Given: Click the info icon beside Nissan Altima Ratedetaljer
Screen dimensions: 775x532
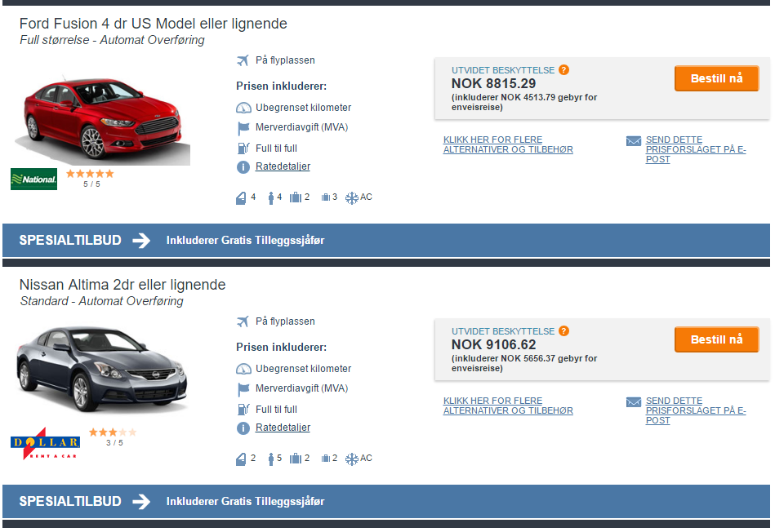Looking at the screenshot, I should pos(243,428).
